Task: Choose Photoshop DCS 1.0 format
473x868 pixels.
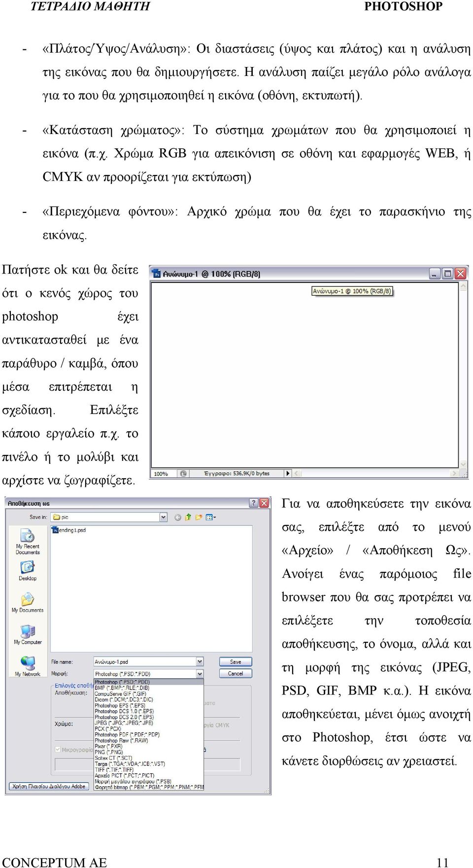Action: [x=148, y=711]
